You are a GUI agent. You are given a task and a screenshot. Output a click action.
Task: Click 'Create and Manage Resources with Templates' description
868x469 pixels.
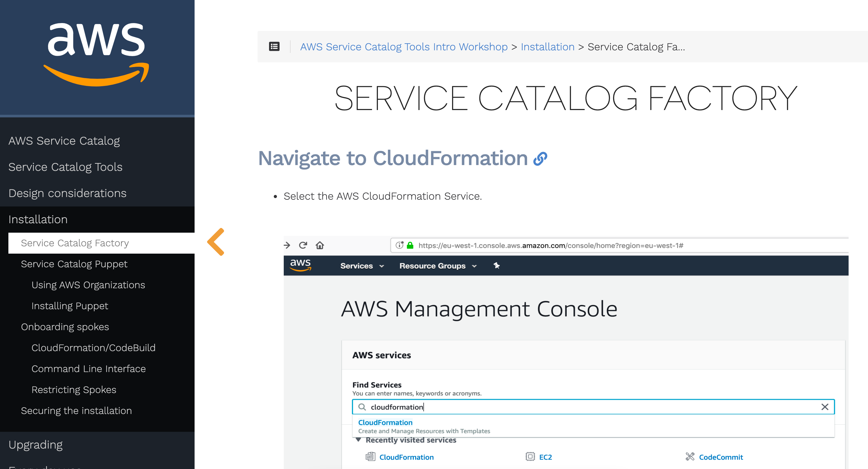(424, 431)
